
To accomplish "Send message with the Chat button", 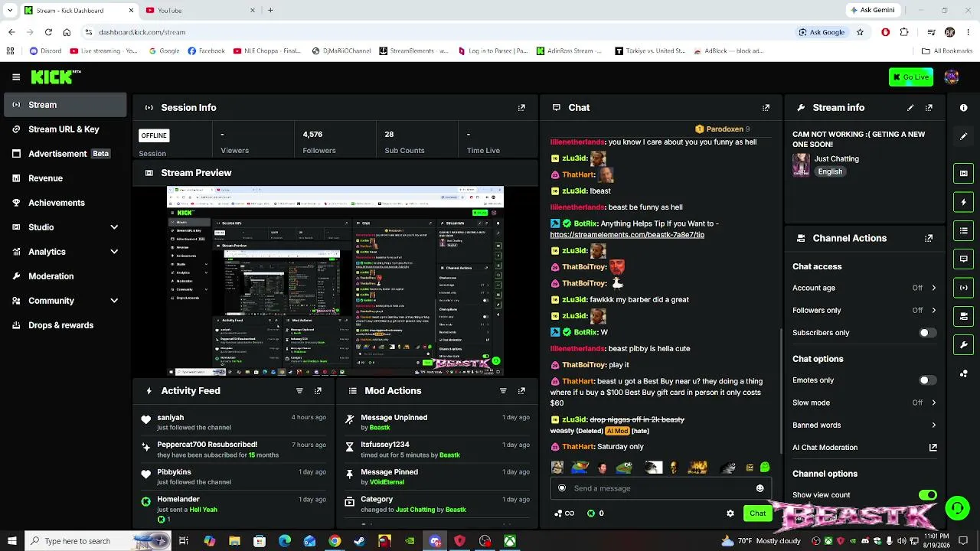I will point(757,514).
